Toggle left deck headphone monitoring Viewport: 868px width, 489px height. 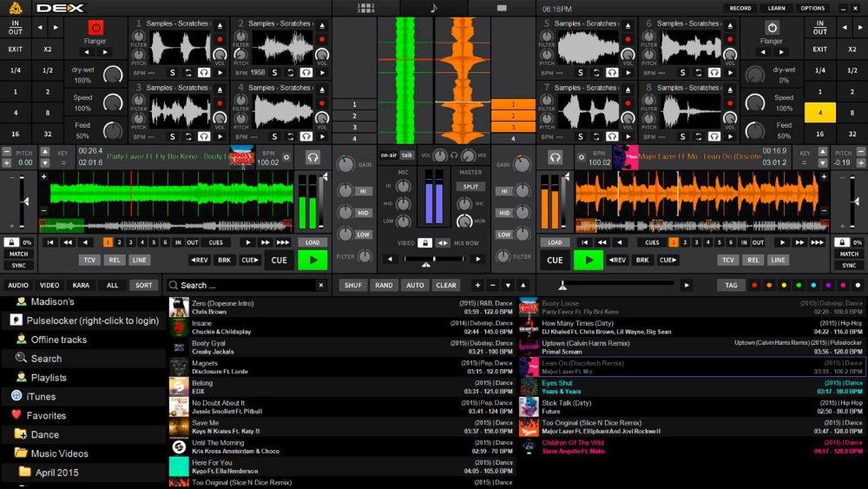tap(312, 157)
